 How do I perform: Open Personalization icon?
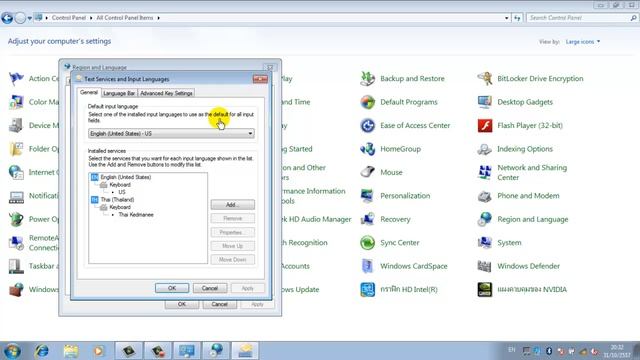pos(367,196)
